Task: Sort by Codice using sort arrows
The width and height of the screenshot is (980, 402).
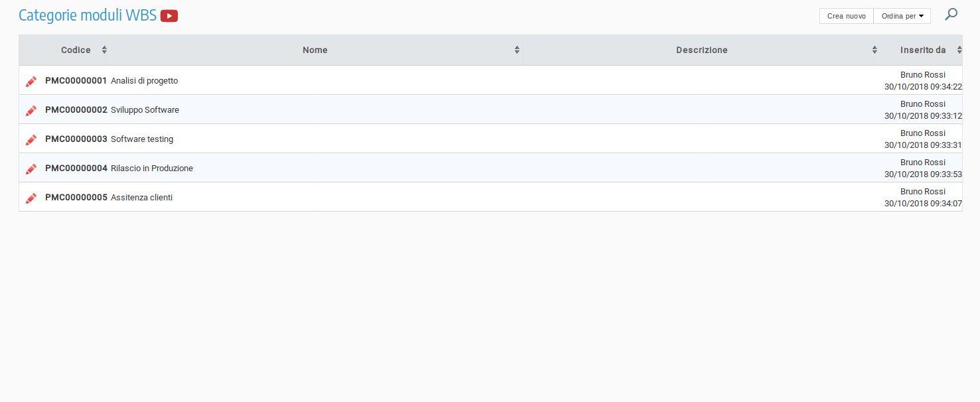Action: pos(104,50)
